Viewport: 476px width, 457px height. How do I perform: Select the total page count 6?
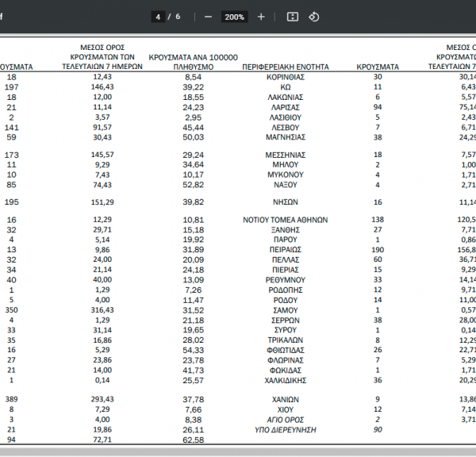coord(178,17)
